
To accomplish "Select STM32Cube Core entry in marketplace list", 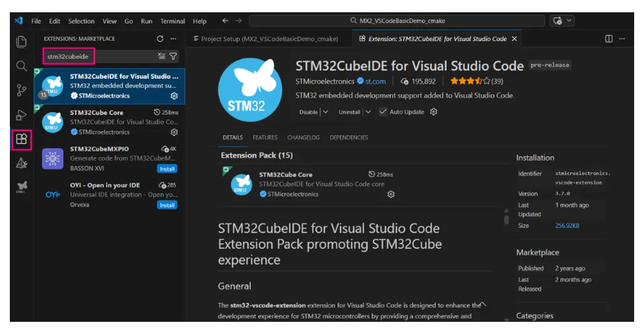I will (x=110, y=122).
